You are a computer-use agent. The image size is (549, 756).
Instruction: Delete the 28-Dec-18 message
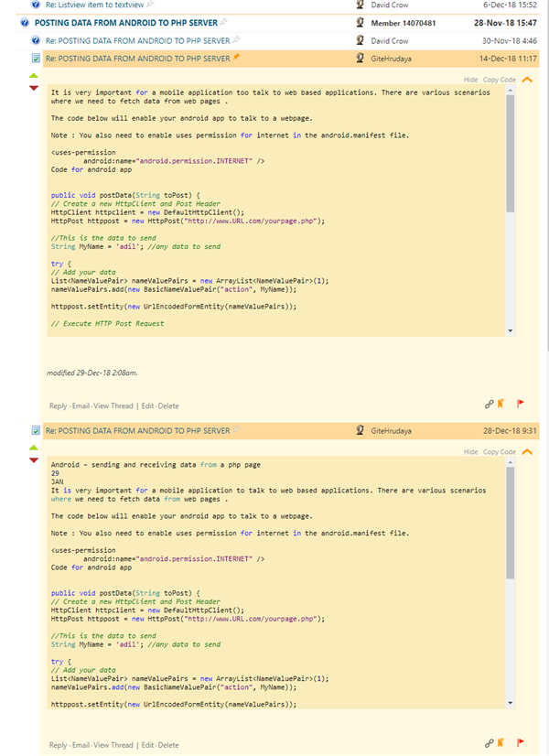(168, 745)
